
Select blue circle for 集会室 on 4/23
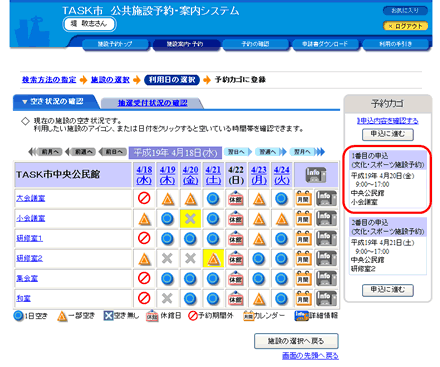(x=259, y=279)
